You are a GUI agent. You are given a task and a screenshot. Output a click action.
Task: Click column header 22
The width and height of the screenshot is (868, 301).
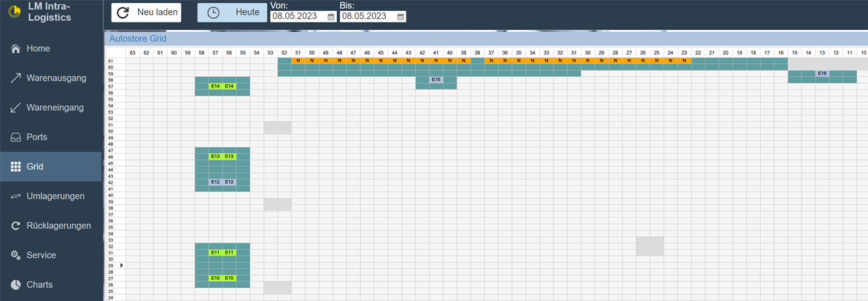click(698, 52)
